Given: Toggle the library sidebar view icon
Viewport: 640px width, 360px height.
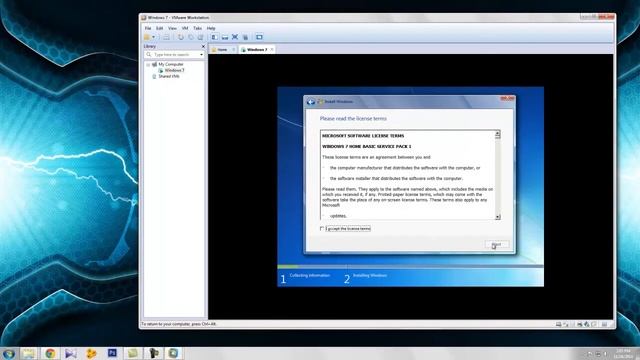Looking at the screenshot, I should pyautogui.click(x=215, y=37).
